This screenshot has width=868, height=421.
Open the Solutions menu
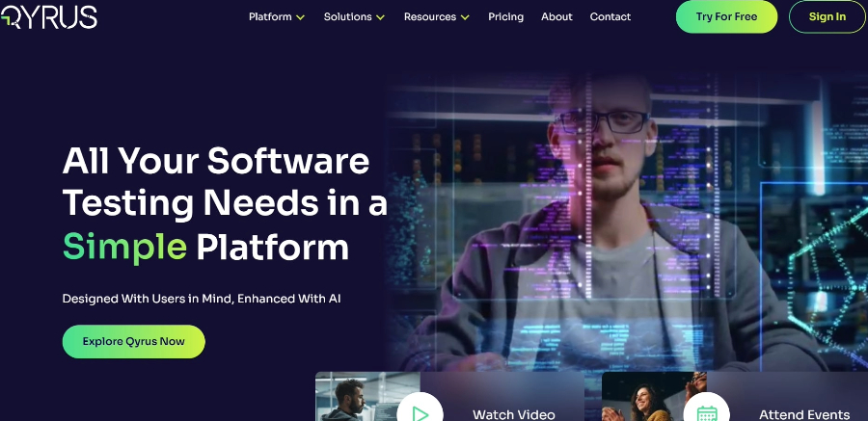point(347,16)
